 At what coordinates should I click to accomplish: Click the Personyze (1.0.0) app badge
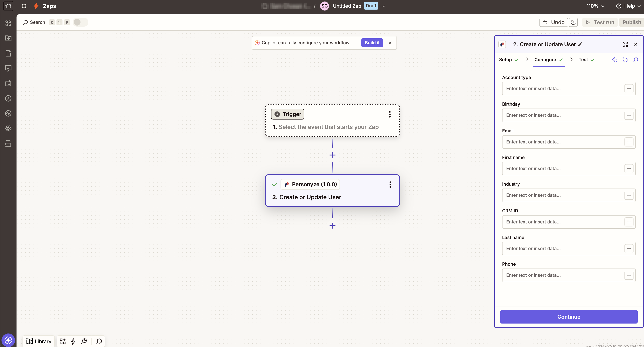tap(310, 184)
